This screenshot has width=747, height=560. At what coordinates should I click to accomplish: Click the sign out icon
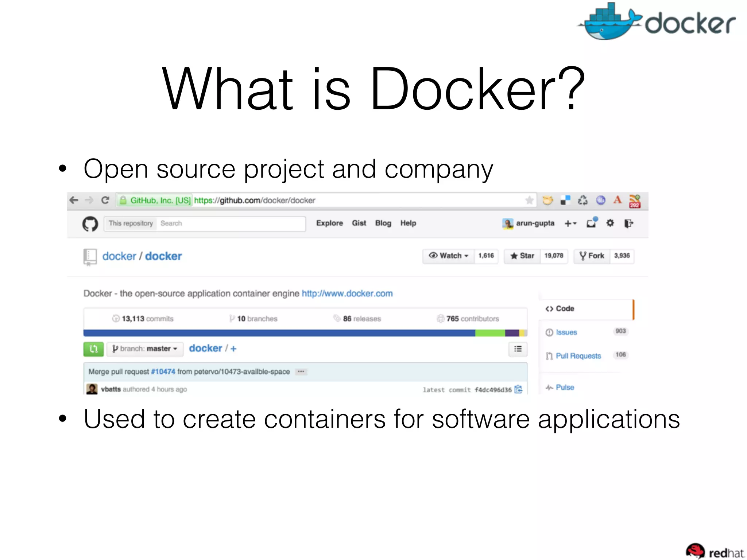(629, 223)
